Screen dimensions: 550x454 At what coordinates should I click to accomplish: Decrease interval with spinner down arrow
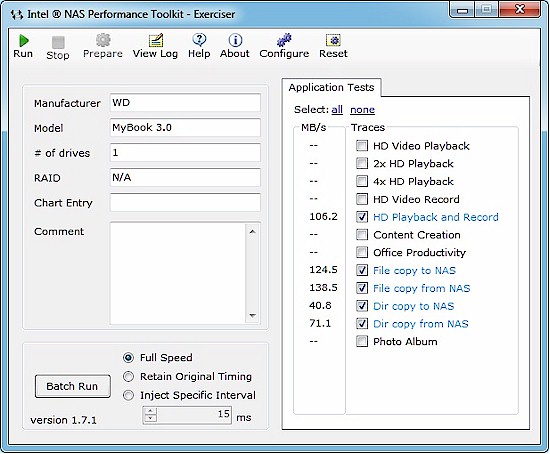(150, 418)
